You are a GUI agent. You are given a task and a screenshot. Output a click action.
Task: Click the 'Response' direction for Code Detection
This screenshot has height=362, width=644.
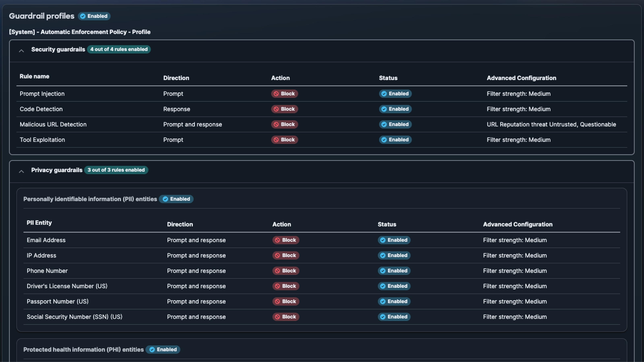pyautogui.click(x=176, y=109)
